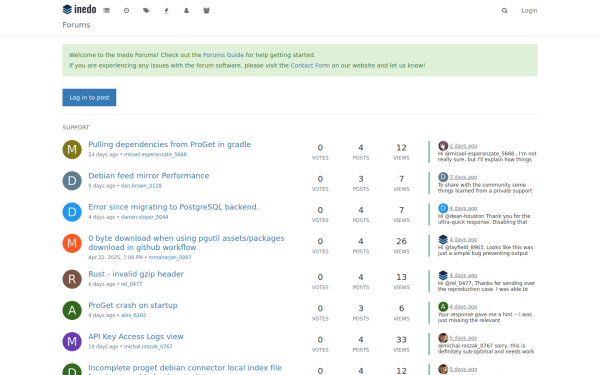The height and width of the screenshot is (375, 600).
Task: Click the 3 posts count for Debian feed mirror
Action: [x=361, y=179]
